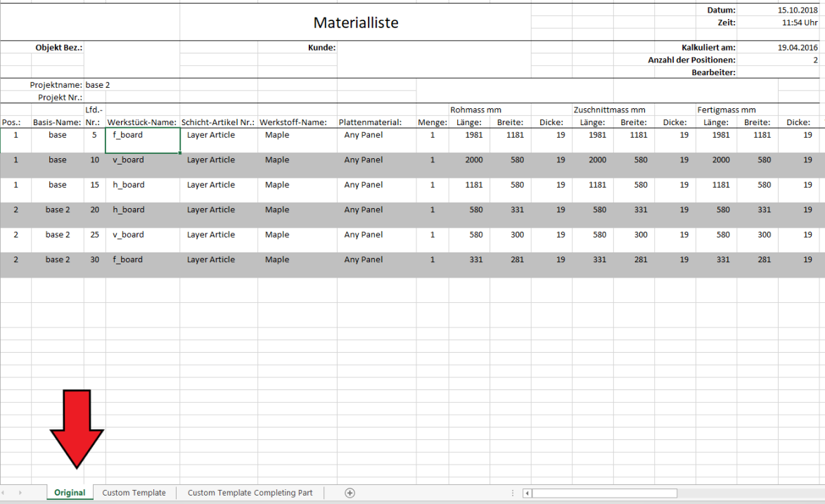Viewport: 825px width, 504px height.
Task: Select the Materialliste title cell
Action: (355, 22)
